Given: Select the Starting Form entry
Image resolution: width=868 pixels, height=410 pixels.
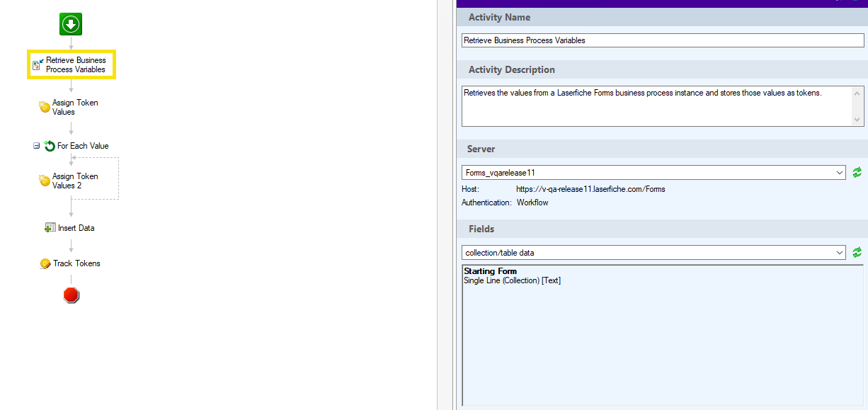Looking at the screenshot, I should (491, 271).
